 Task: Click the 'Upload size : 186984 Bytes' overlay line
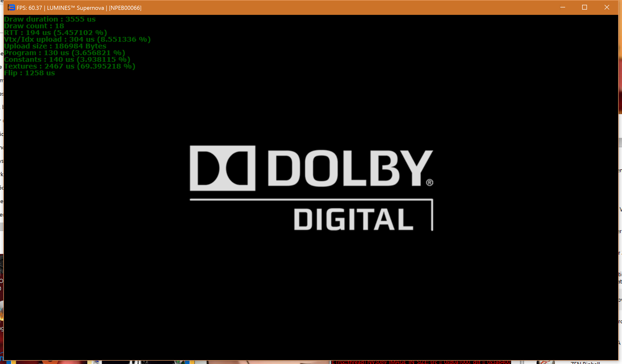[55, 46]
